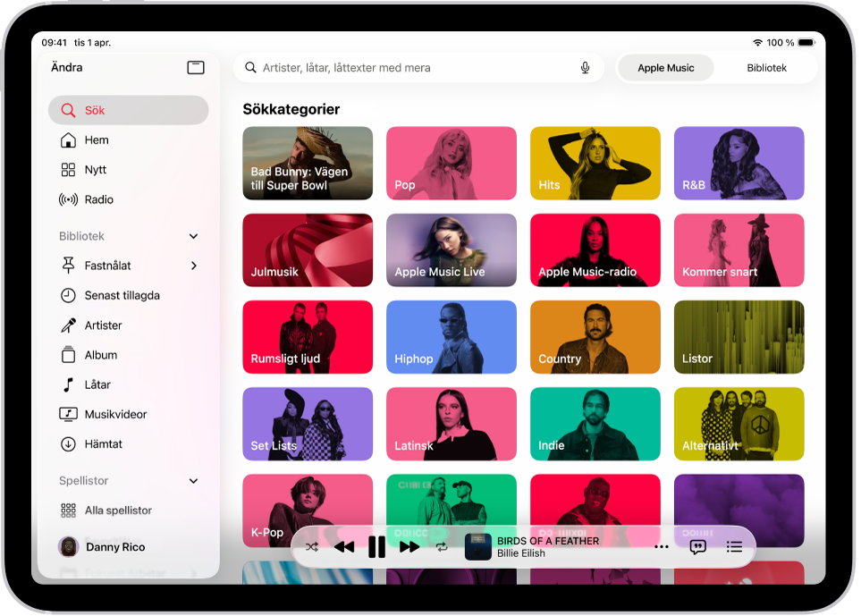Open the Alternativt category tile

(739, 424)
